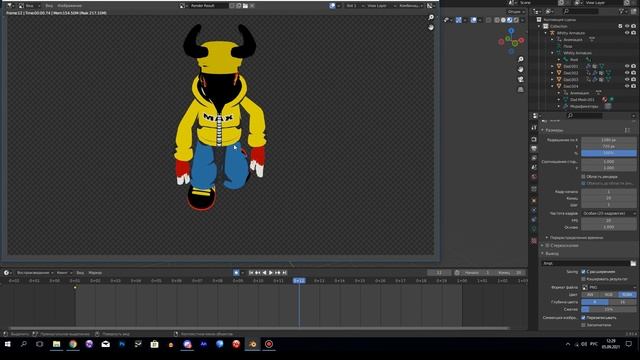Open Изображение menu in image editor
The image size is (640, 360).
tap(69, 6)
